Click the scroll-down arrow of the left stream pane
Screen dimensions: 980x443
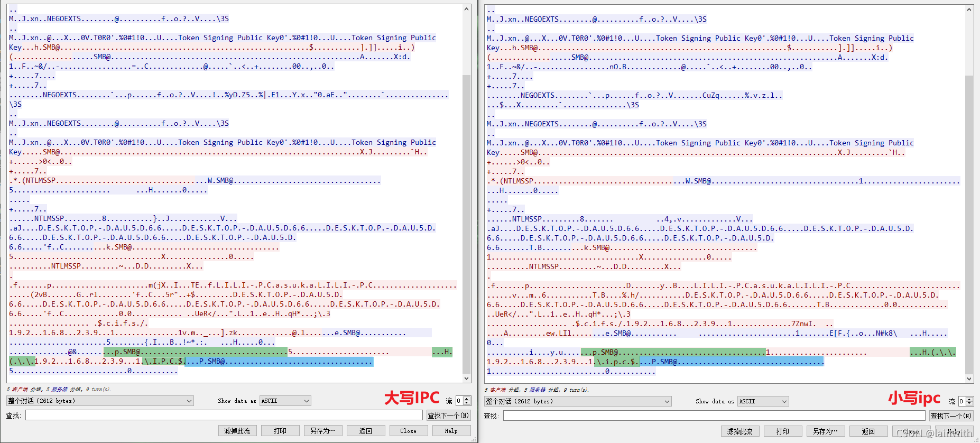pyautogui.click(x=467, y=378)
